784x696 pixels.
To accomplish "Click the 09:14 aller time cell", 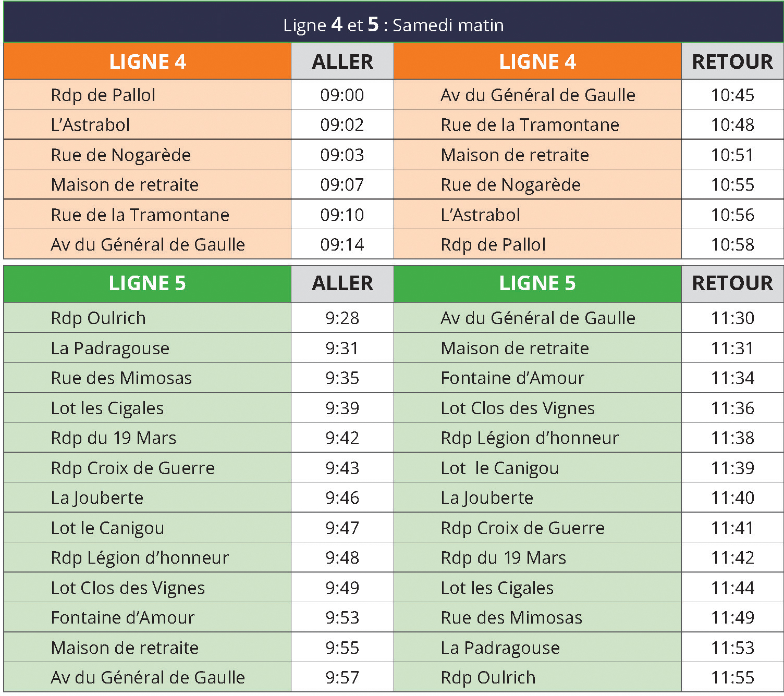I will pyautogui.click(x=342, y=244).
